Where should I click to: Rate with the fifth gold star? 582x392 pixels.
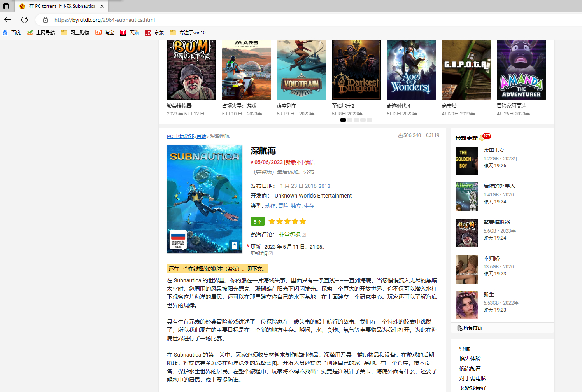coord(303,221)
